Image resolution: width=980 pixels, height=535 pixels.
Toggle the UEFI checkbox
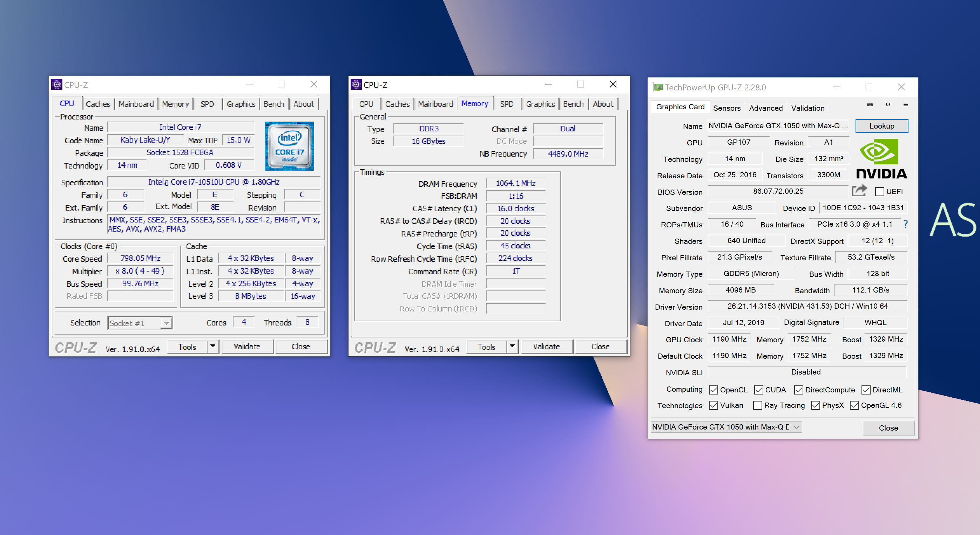pos(880,192)
